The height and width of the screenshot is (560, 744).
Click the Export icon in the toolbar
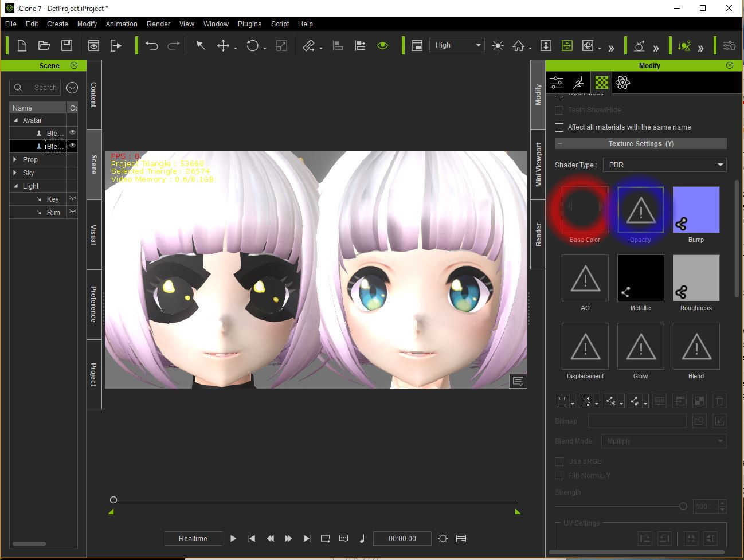pos(116,45)
